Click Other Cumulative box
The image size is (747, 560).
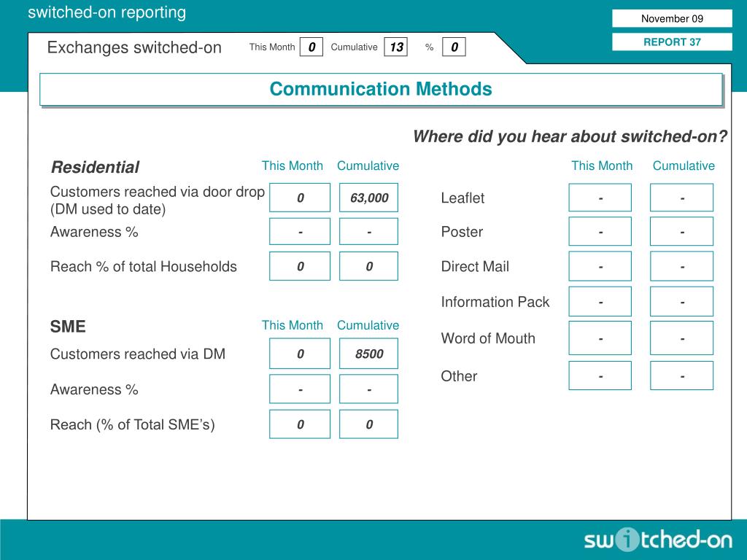[682, 376]
